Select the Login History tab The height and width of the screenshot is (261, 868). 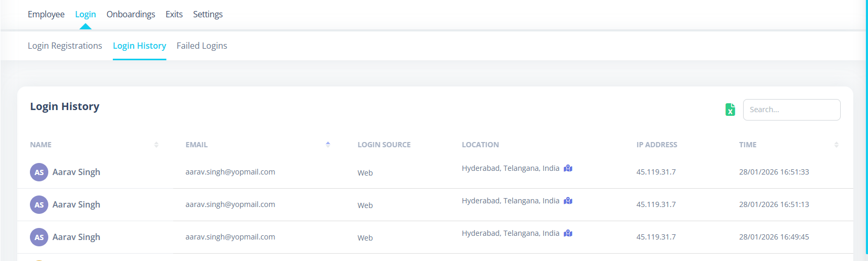[x=140, y=46]
